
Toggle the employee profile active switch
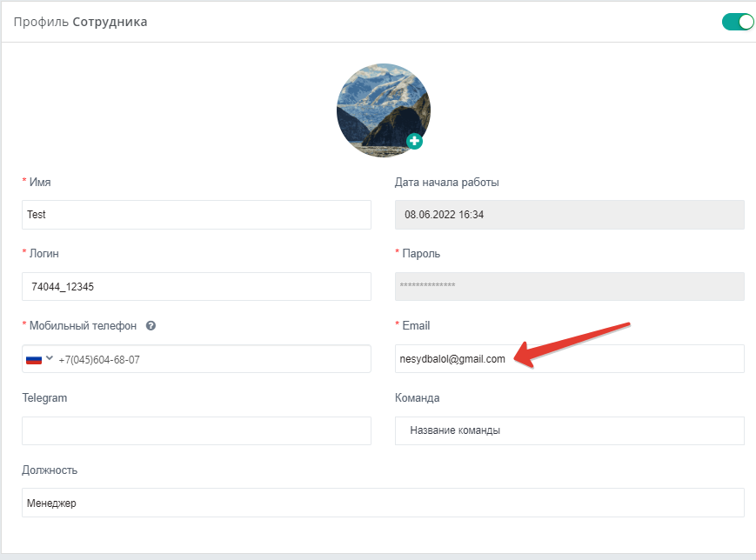pos(737,22)
